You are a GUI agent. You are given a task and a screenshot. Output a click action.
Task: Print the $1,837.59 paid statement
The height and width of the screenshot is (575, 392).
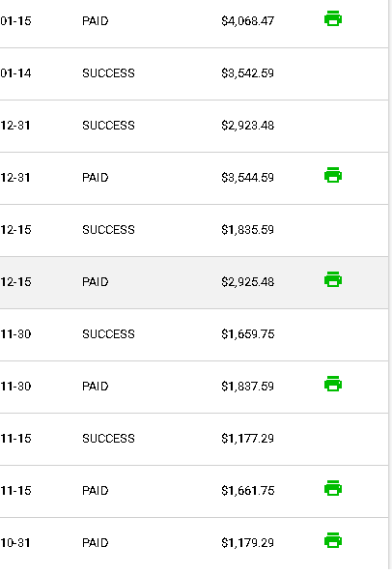coord(333,384)
